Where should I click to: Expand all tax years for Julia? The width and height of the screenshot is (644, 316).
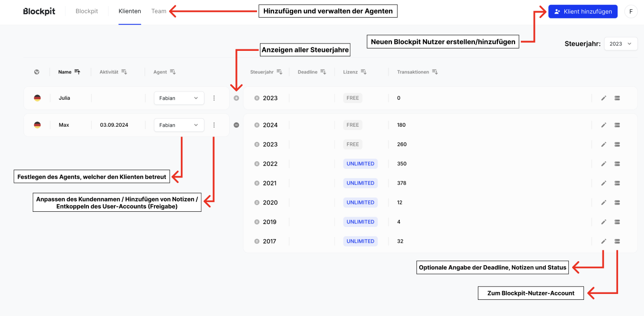[236, 98]
